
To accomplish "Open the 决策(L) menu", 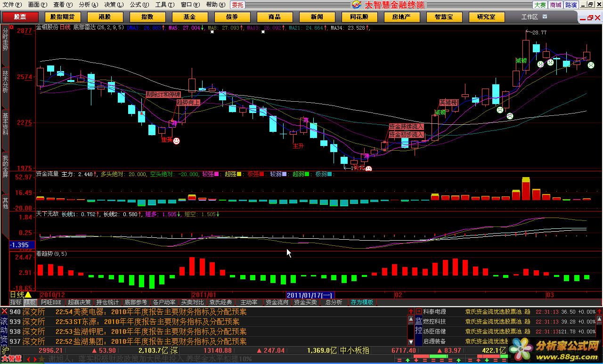I will tap(114, 5).
